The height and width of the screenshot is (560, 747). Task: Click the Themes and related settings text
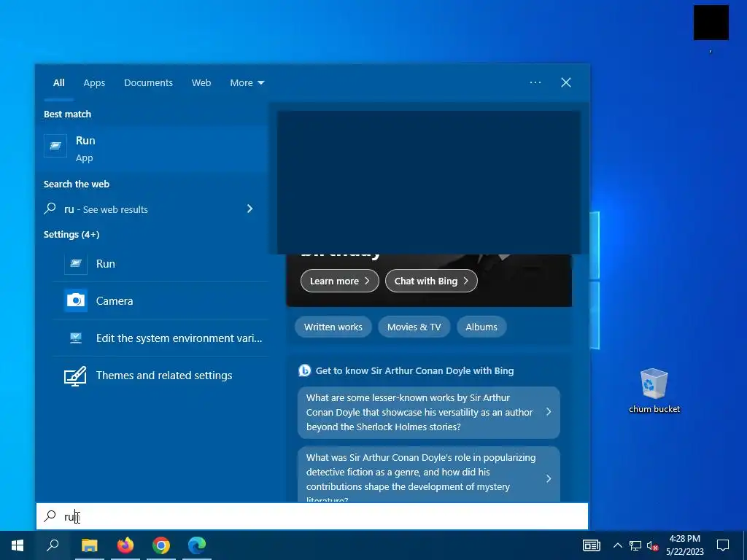pyautogui.click(x=164, y=376)
